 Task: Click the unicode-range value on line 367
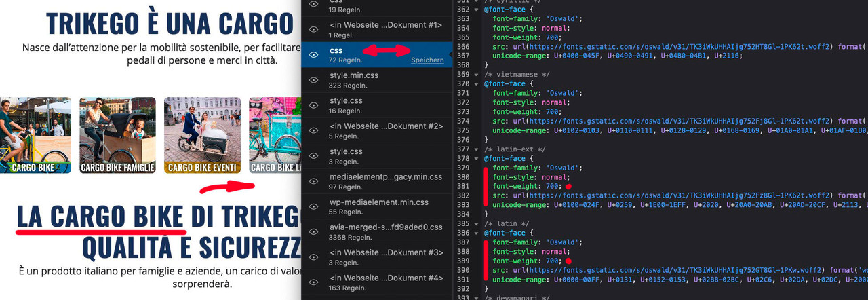(x=649, y=56)
